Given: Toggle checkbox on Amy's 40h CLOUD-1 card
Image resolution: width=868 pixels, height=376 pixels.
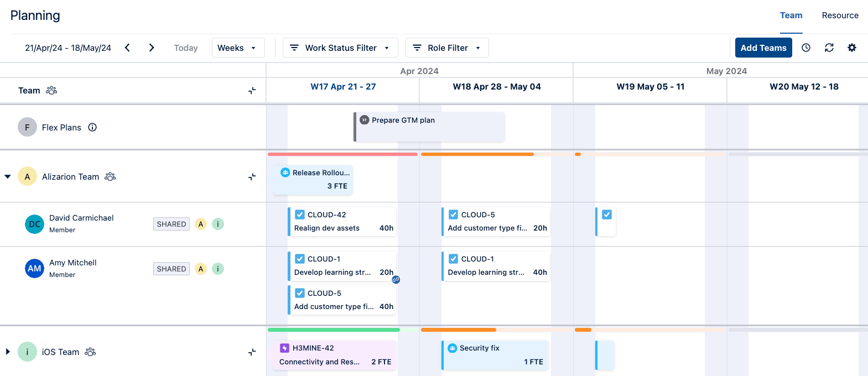Looking at the screenshot, I should pos(453,259).
